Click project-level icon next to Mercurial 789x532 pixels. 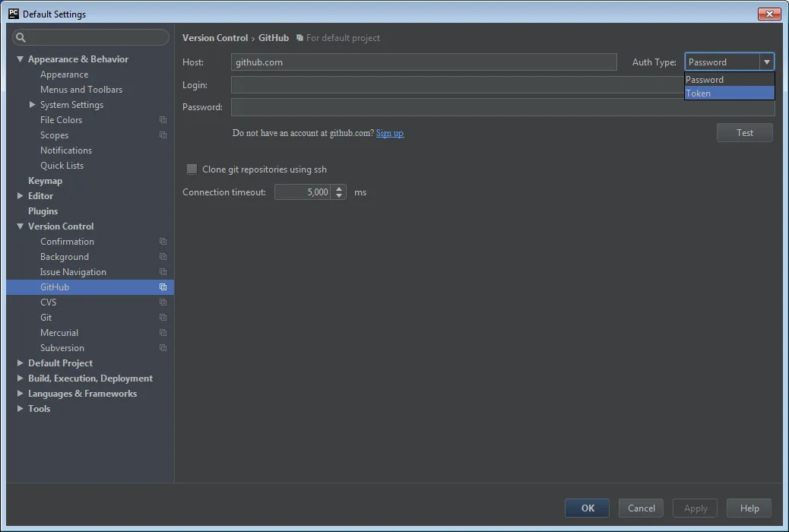(x=163, y=333)
